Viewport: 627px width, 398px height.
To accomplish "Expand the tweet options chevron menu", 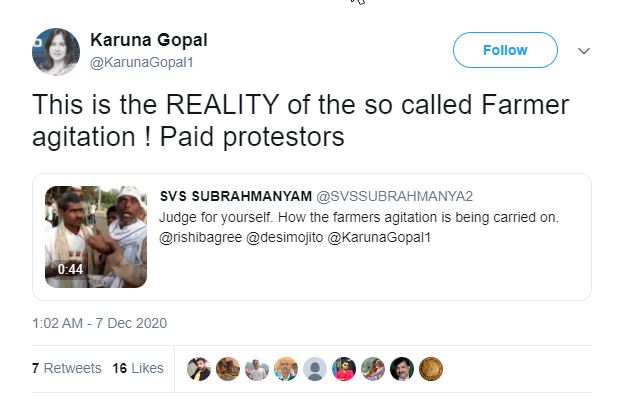I will (584, 51).
